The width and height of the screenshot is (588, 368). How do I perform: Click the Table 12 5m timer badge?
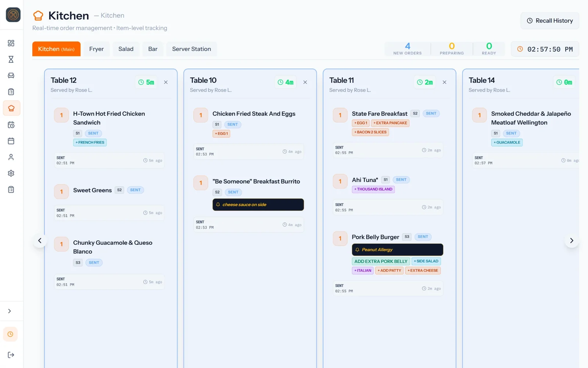(146, 82)
